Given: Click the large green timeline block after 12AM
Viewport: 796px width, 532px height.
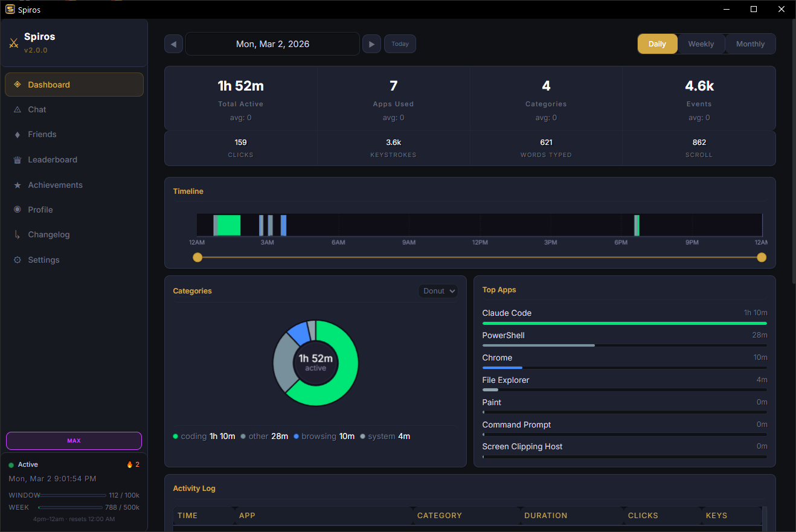Looking at the screenshot, I should (x=229, y=225).
